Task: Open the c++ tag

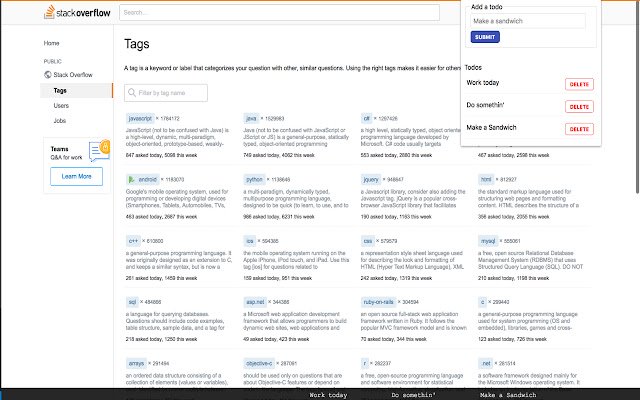Action: 133,241
